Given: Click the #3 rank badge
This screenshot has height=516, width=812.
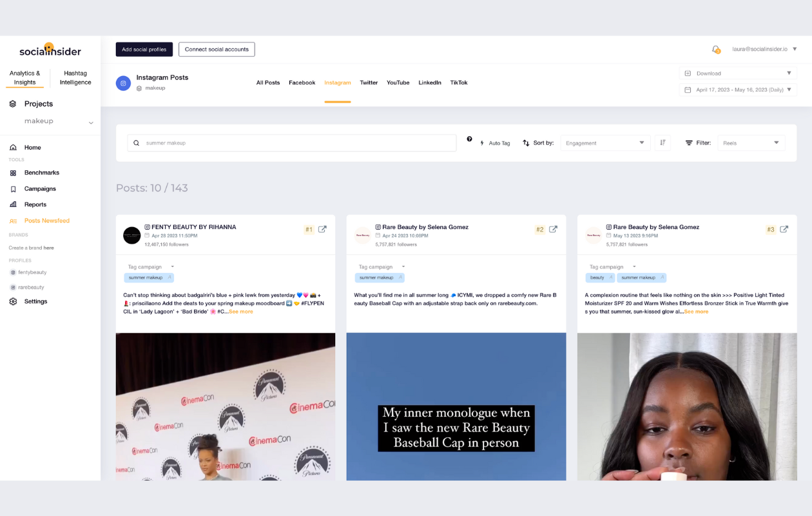Looking at the screenshot, I should [x=771, y=230].
